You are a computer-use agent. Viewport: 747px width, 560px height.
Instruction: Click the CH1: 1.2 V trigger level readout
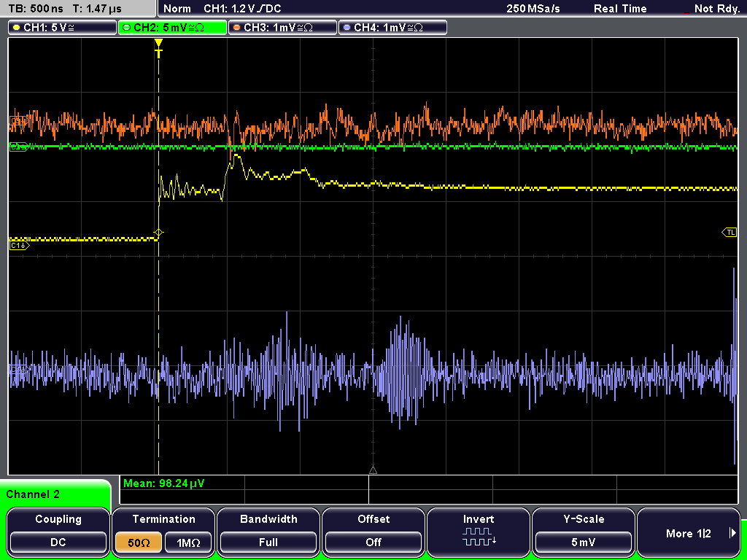(x=242, y=9)
